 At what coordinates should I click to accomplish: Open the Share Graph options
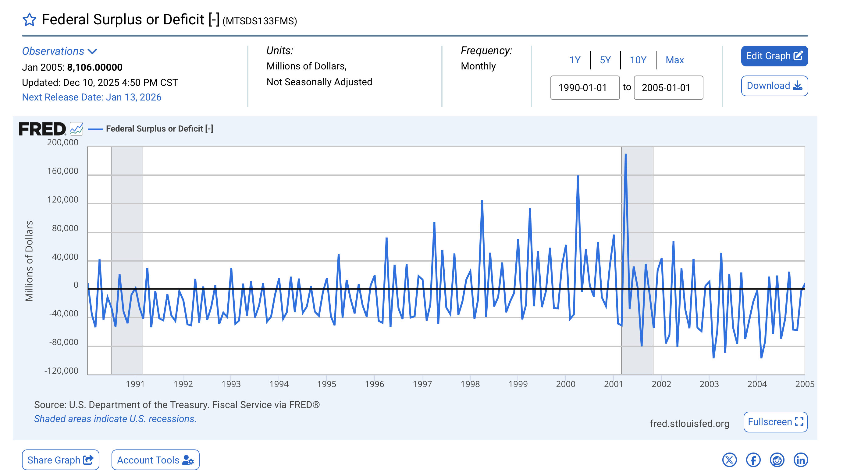(61, 460)
